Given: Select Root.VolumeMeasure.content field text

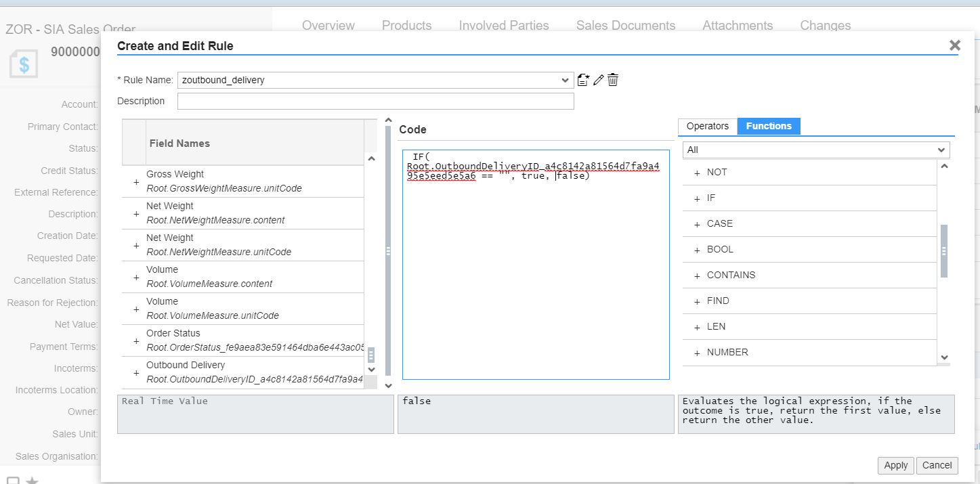Looking at the screenshot, I should tap(209, 284).
